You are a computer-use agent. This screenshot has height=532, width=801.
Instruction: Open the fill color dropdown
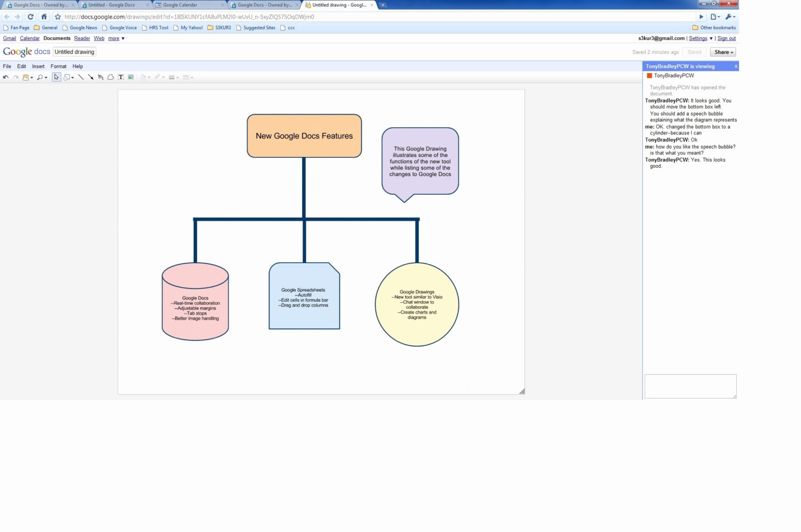pos(145,77)
